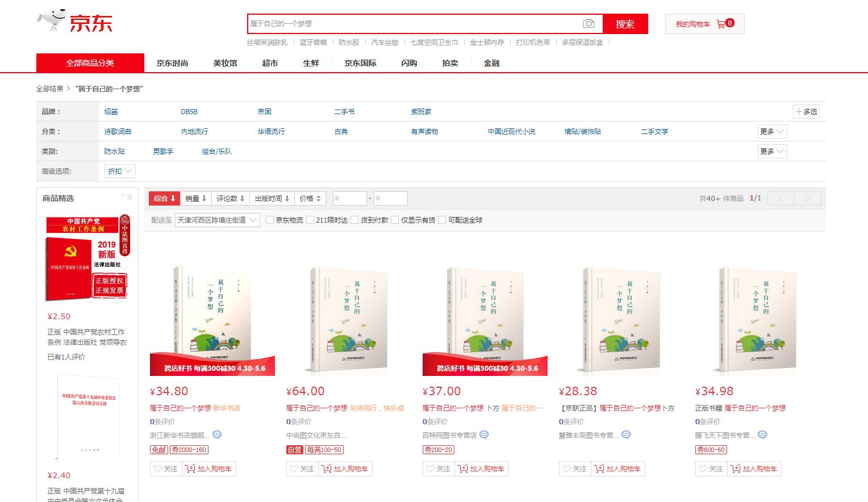The height and width of the screenshot is (502, 868).
Task: Filter by brand 二手书
Action: pyautogui.click(x=344, y=112)
